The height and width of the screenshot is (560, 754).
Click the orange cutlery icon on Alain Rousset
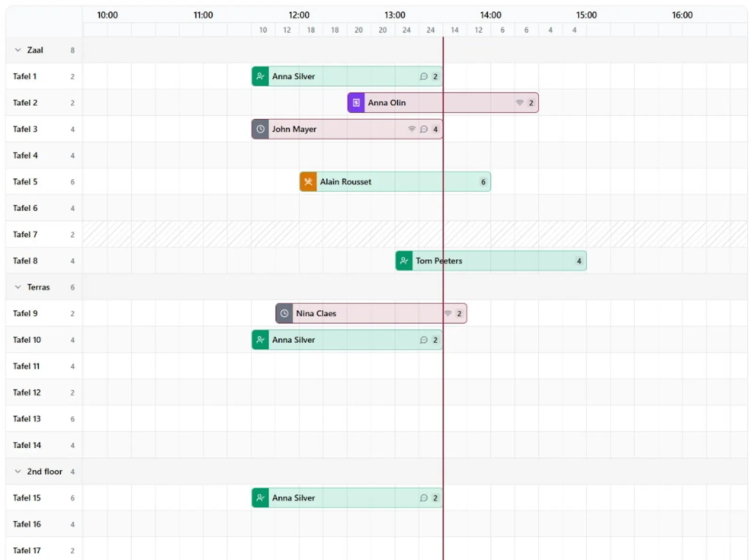coord(308,182)
